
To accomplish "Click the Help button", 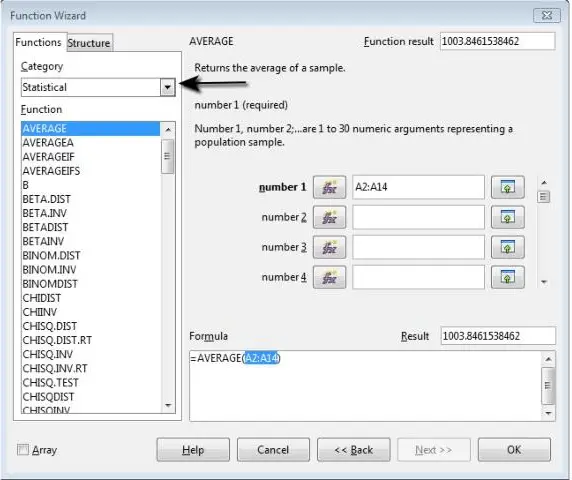I will tap(193, 450).
